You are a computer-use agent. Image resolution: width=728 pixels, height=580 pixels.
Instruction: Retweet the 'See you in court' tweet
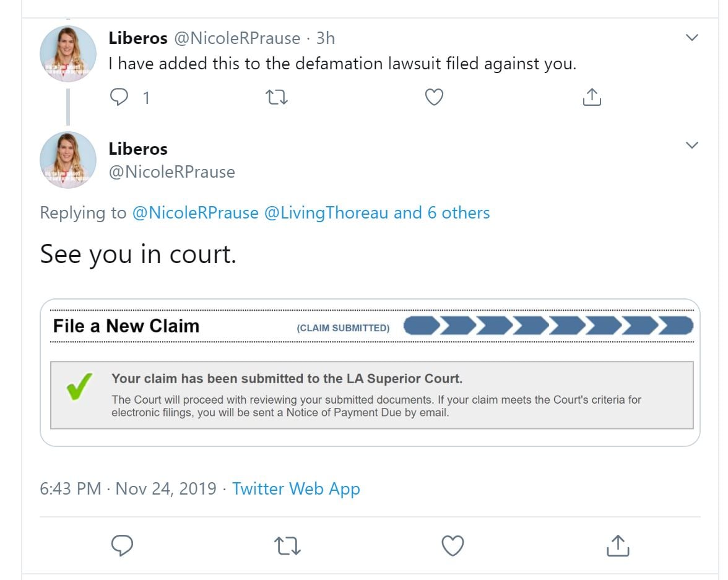(287, 545)
